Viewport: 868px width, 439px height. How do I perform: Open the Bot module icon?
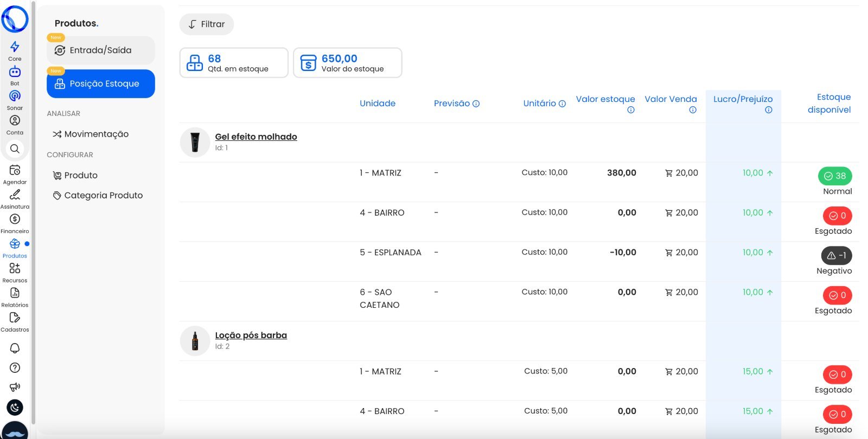click(x=15, y=75)
